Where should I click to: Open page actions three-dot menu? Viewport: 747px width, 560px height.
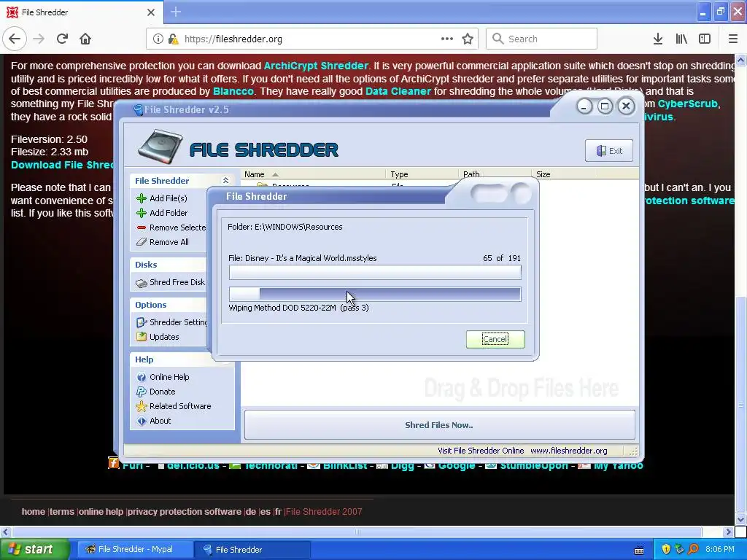447,39
